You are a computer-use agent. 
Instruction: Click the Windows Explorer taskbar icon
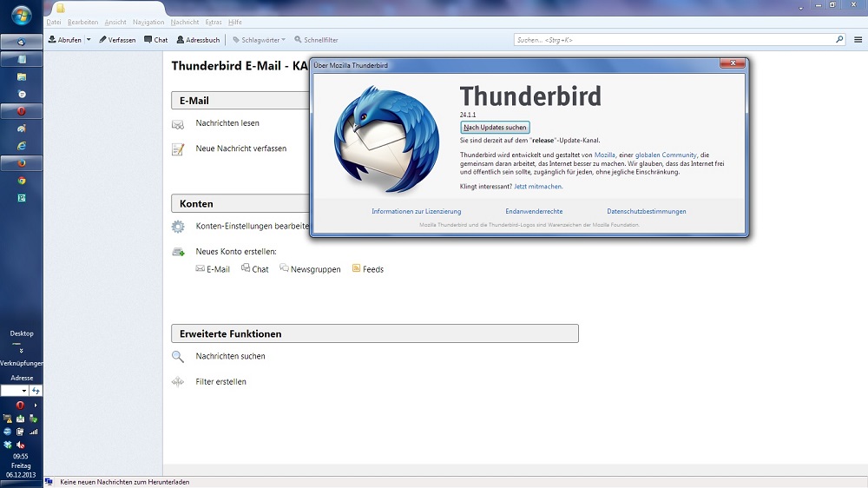point(22,77)
